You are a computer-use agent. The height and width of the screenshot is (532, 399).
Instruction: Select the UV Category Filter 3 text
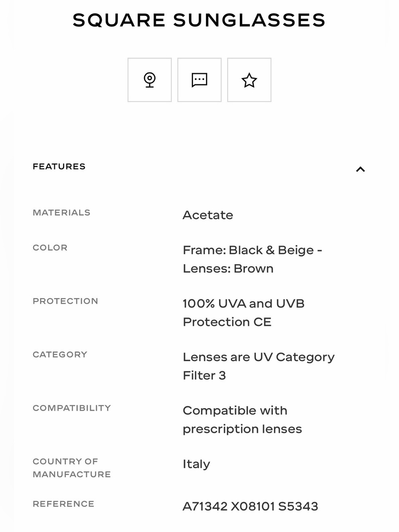259,366
